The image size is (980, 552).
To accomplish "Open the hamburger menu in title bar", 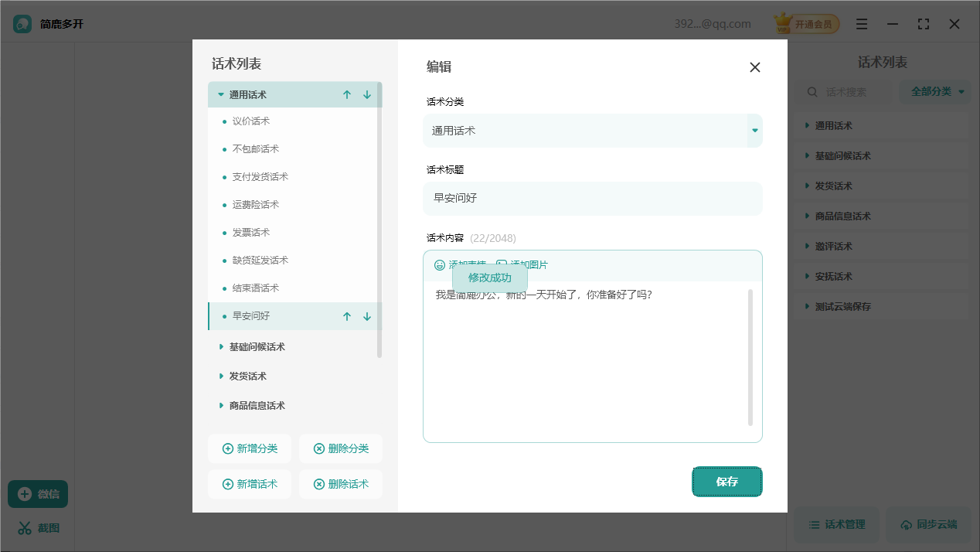I will (x=862, y=24).
